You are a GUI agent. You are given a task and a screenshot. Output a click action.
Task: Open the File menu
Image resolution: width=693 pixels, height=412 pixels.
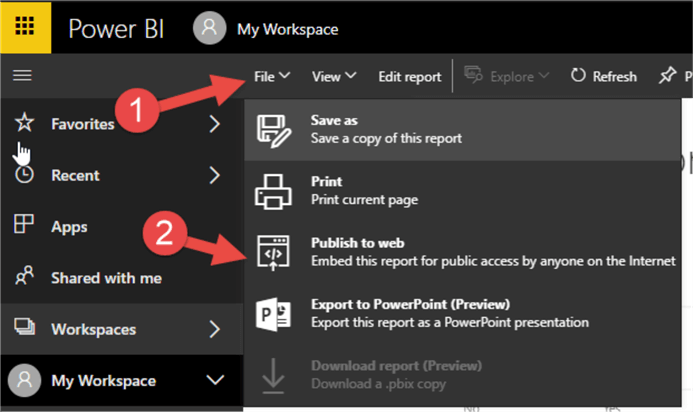[272, 76]
